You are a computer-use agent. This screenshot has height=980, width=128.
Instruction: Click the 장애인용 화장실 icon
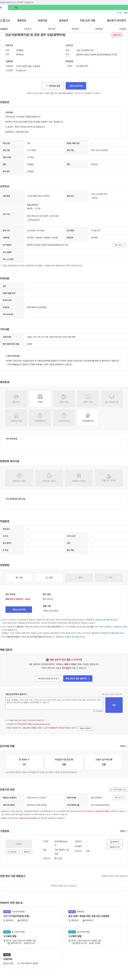tap(79, 478)
